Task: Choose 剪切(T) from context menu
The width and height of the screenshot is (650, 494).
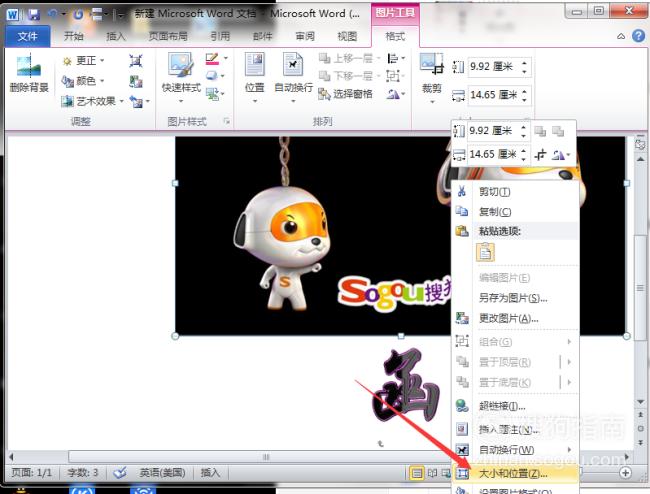Action: (515, 192)
